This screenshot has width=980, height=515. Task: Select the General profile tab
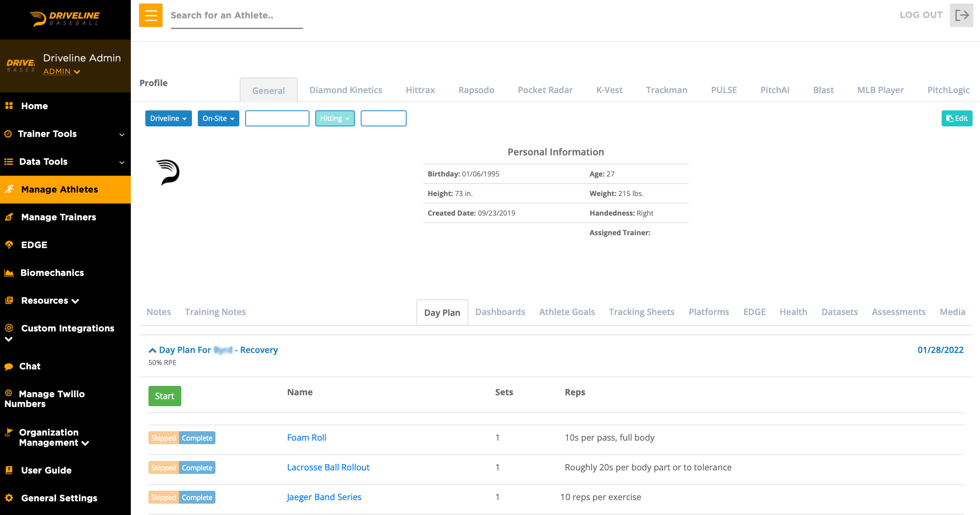[x=269, y=90]
